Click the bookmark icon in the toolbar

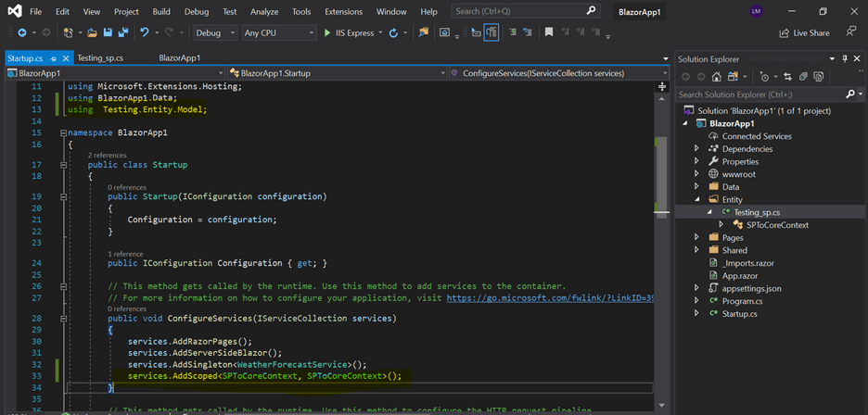point(549,33)
